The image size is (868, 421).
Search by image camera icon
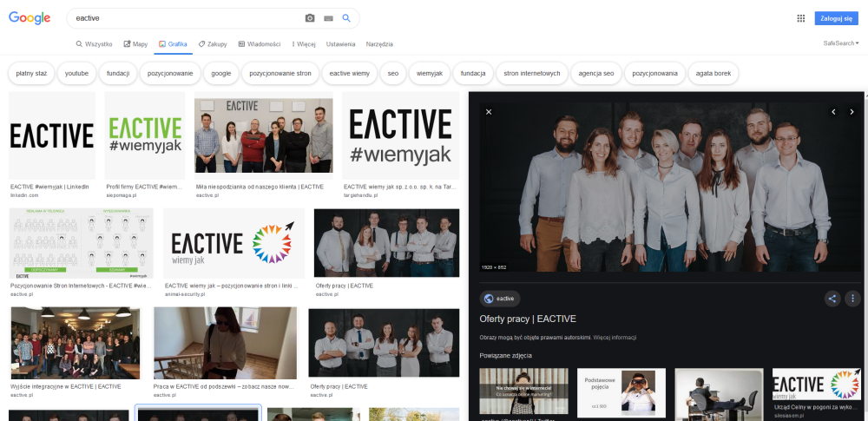310,18
